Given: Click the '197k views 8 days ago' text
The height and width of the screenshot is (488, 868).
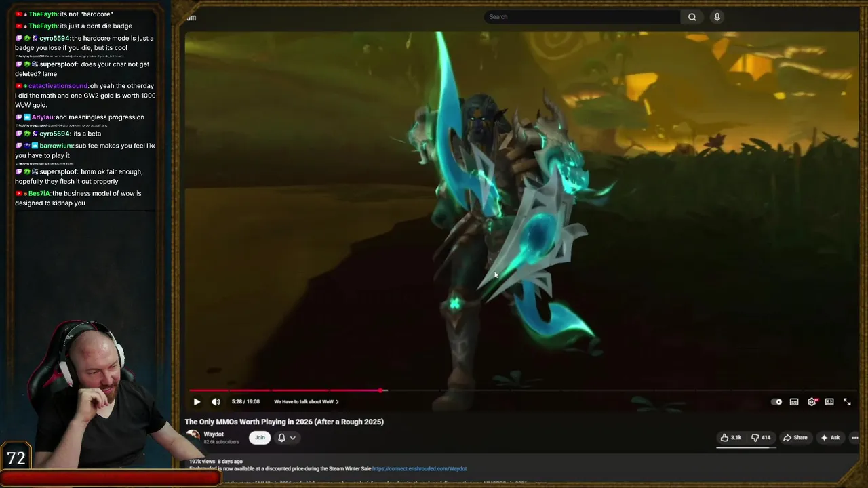Looking at the screenshot, I should click(216, 462).
